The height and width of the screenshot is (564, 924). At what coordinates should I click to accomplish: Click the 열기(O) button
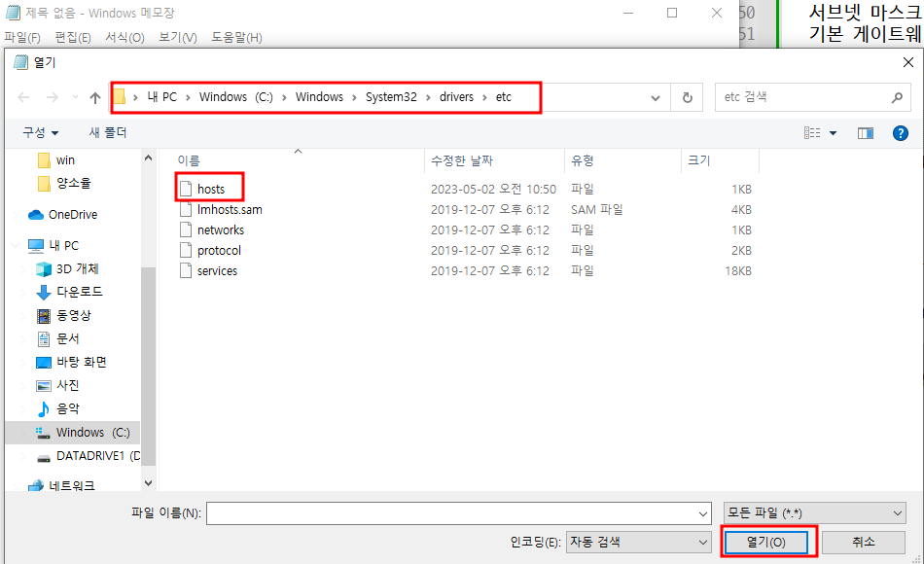(766, 543)
